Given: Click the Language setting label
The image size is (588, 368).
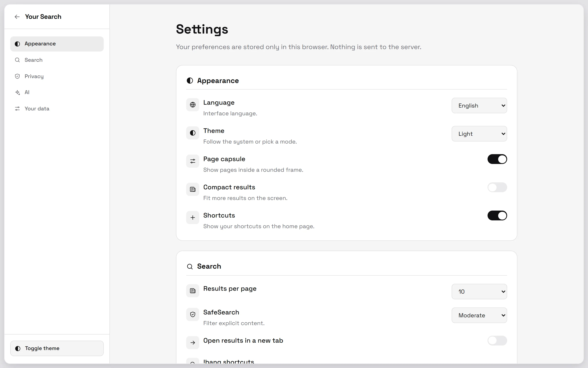Looking at the screenshot, I should point(219,103).
